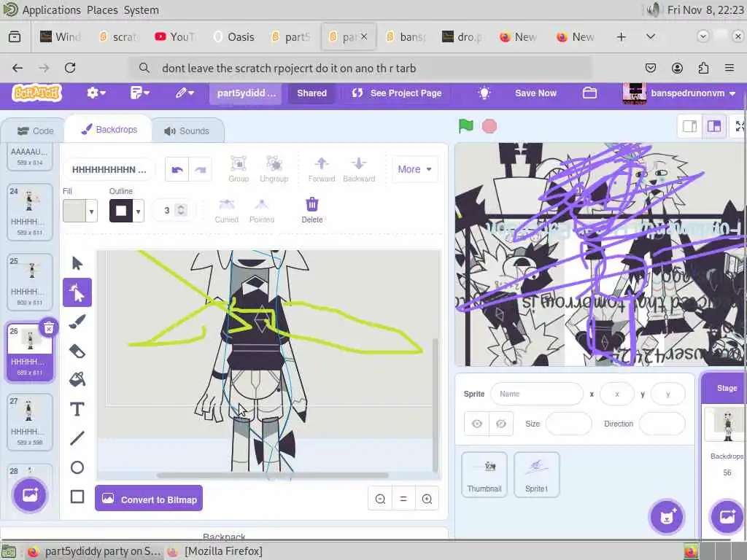Edit the backdrop name field
This screenshot has height=560, width=747.
(x=109, y=169)
